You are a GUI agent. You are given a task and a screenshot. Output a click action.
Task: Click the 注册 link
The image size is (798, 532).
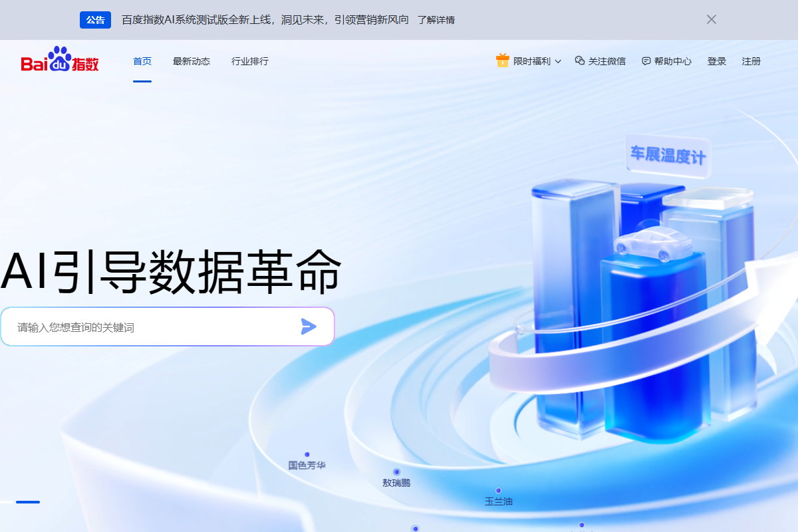point(751,61)
